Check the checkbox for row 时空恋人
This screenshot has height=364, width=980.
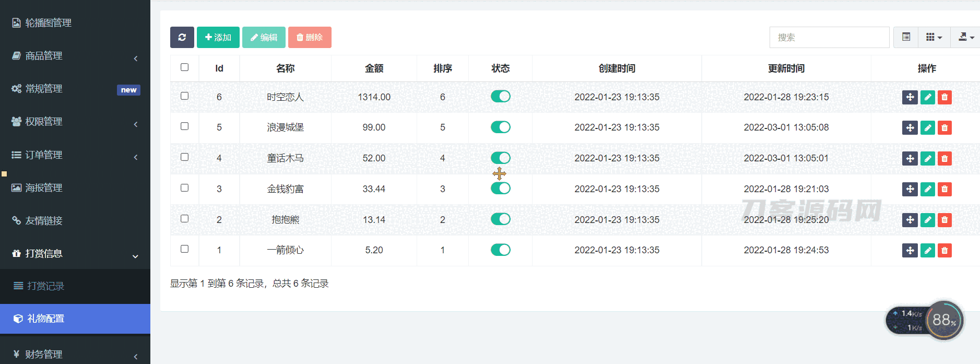[184, 96]
